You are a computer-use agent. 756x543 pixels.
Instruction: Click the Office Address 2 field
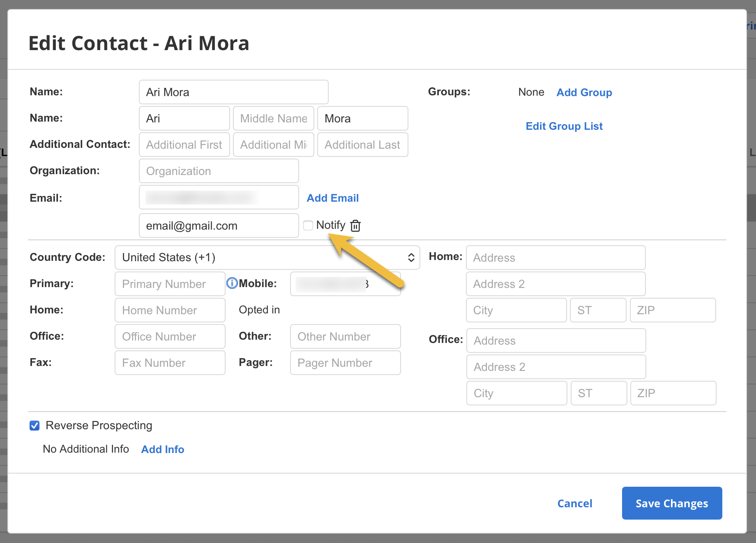coord(556,367)
